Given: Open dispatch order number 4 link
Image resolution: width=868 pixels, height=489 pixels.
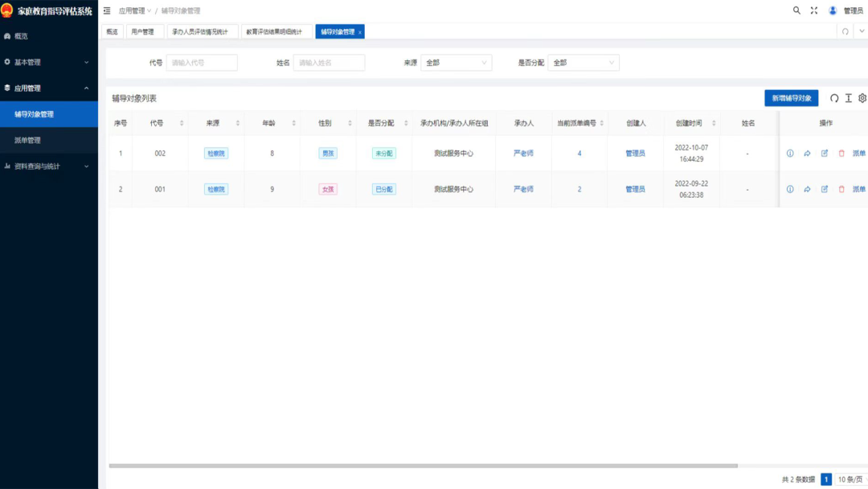Looking at the screenshot, I should tap(579, 154).
